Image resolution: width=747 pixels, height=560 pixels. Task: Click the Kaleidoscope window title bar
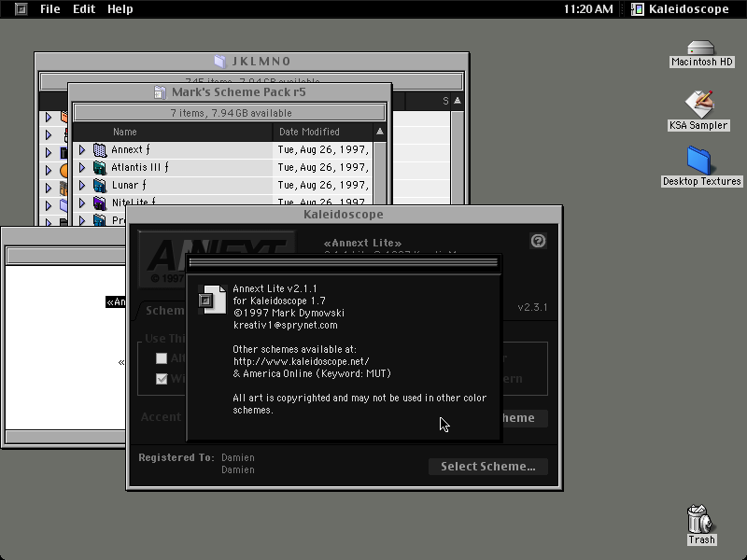344,215
